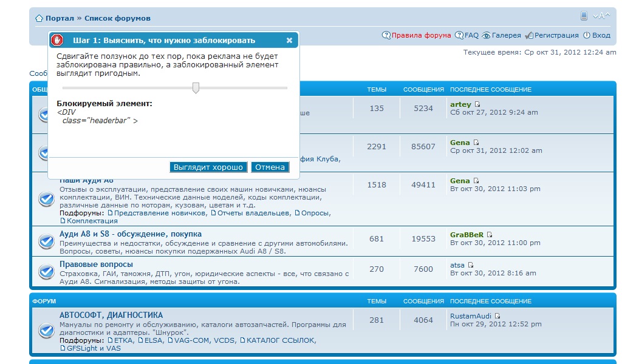Click the home icon beside Портал
The width and height of the screenshot is (622, 364).
39,18
